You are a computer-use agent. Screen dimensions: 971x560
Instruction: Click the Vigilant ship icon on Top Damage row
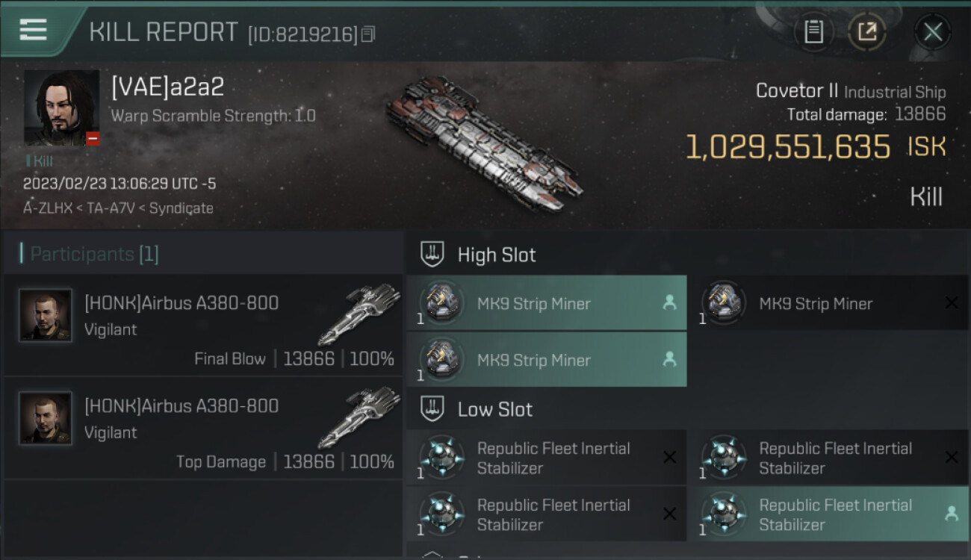point(366,417)
